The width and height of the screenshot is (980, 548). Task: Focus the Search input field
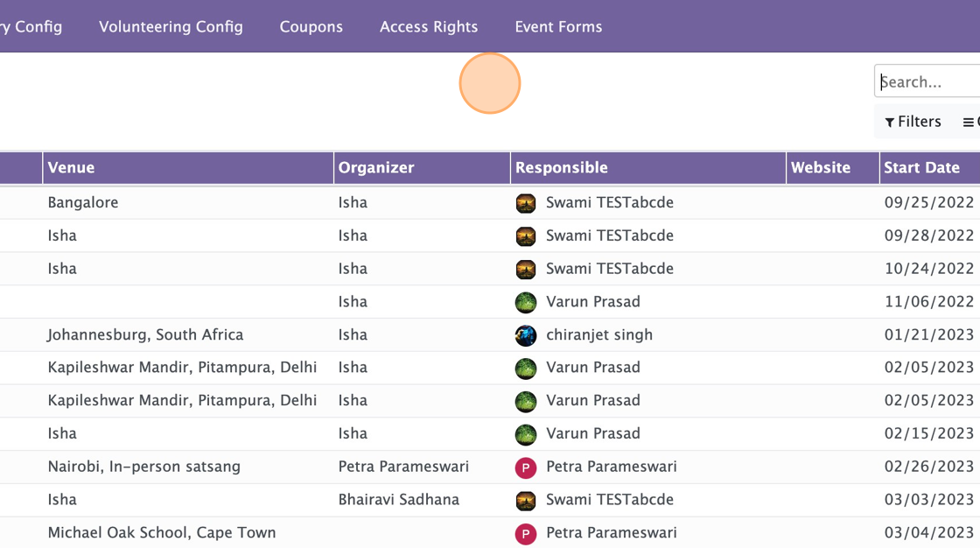[927, 81]
